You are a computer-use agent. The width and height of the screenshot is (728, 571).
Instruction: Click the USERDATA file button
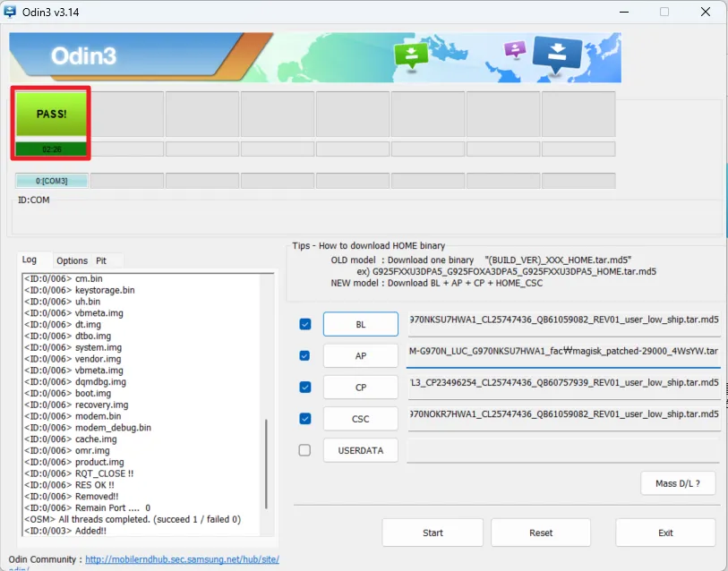(x=361, y=450)
